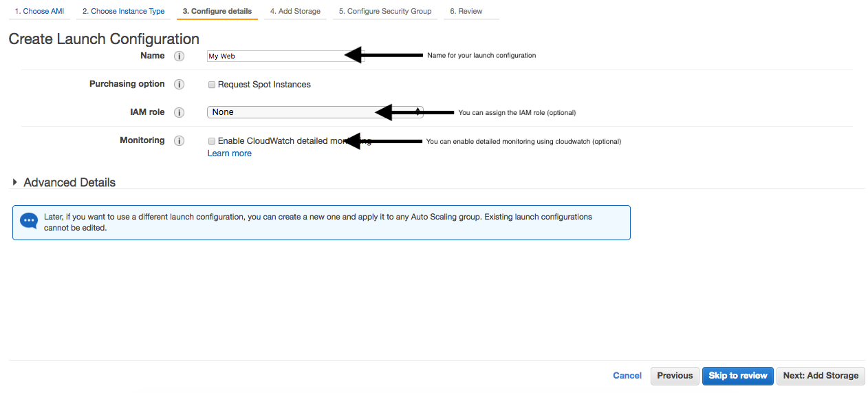Viewport: 868px width, 393px height.
Task: Click the Learn more link
Action: pyautogui.click(x=229, y=153)
